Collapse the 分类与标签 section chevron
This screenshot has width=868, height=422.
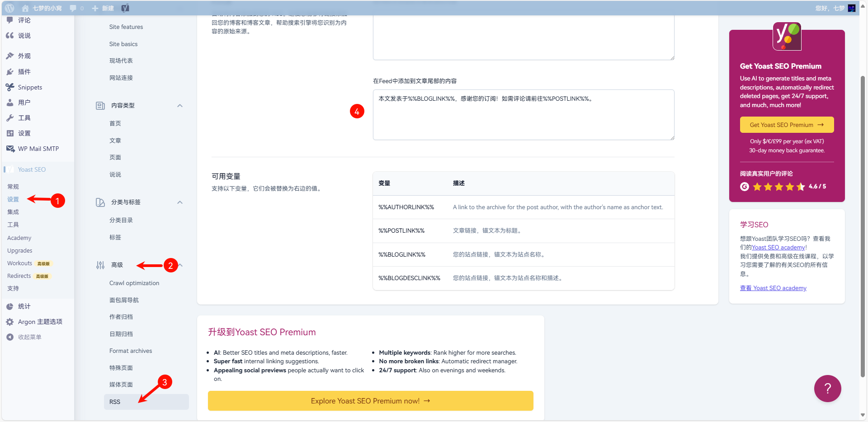tap(180, 202)
